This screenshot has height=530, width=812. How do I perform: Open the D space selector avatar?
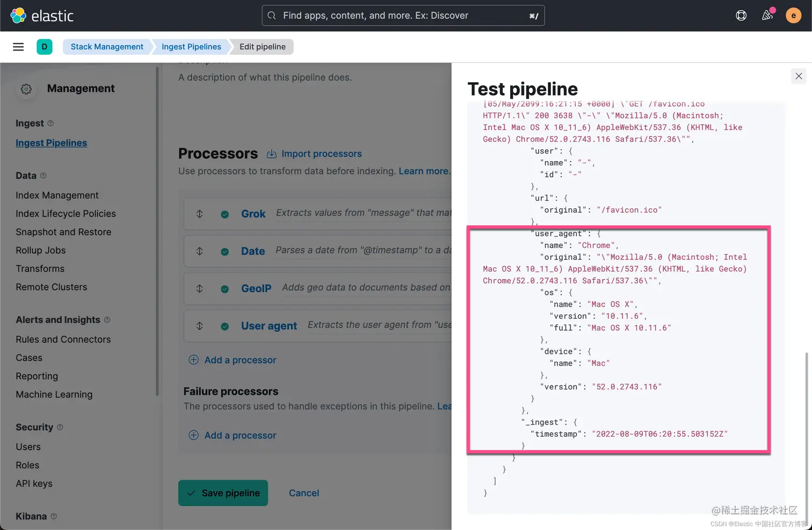click(45, 47)
